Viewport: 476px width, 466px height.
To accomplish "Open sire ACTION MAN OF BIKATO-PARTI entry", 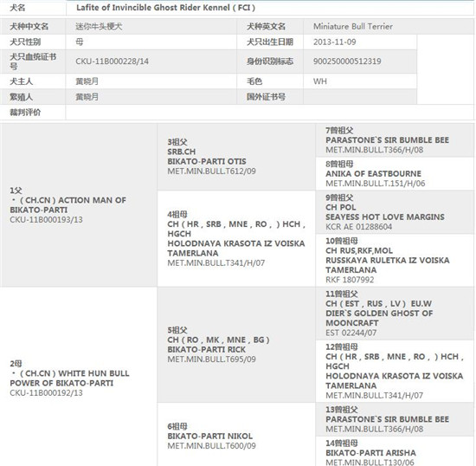I will (68, 205).
